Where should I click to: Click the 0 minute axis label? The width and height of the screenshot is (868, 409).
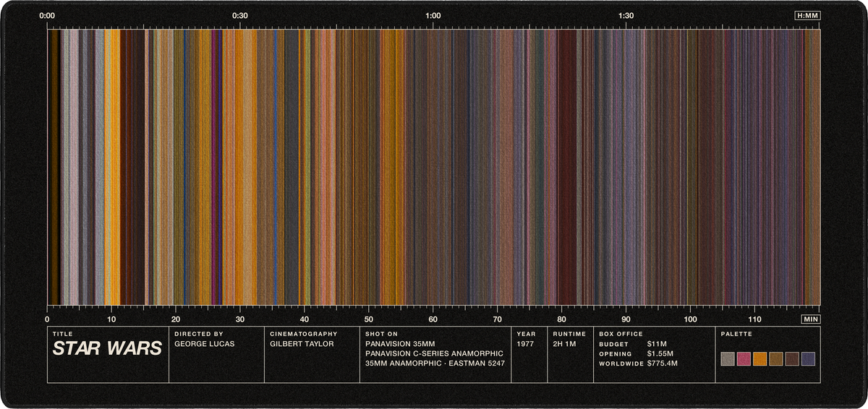click(x=47, y=319)
